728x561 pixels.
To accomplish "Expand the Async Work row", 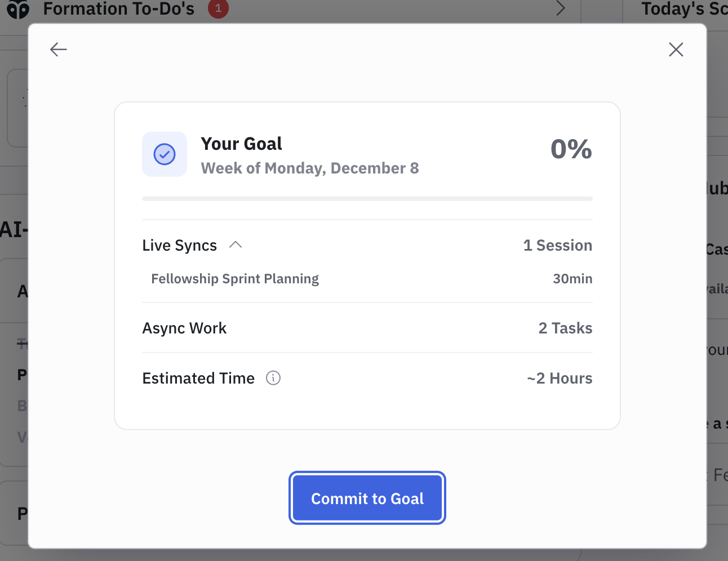I will coord(184,328).
